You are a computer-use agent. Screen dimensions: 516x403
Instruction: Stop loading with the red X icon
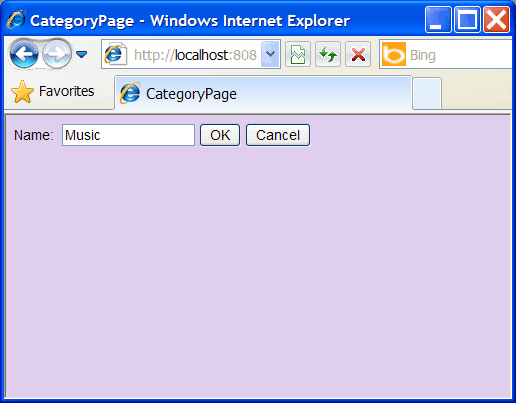tap(358, 54)
